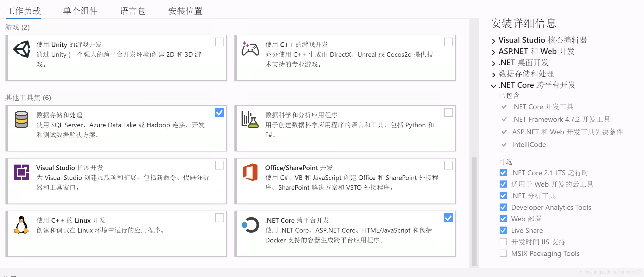Select the 使用 Unity 的游戏开发 title
Viewport: 644px width, 277px height.
[x=69, y=44]
